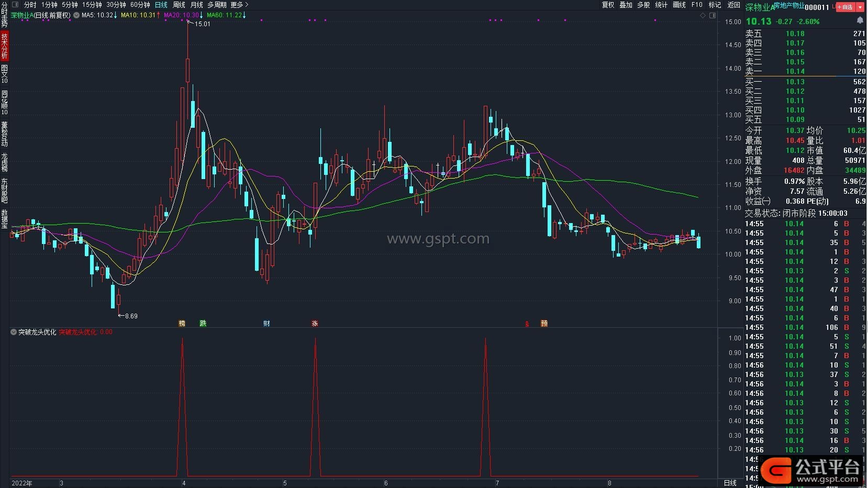Click the 预 forecast marker
Image resolution: width=868 pixels, height=488 pixels.
[544, 324]
